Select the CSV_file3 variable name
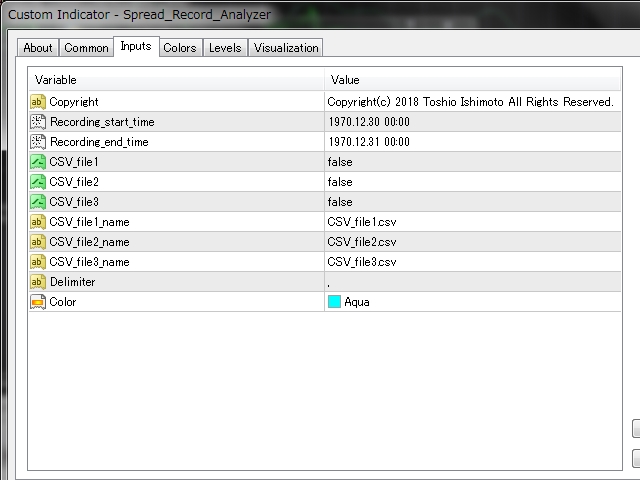This screenshot has height=480, width=640. click(x=74, y=202)
